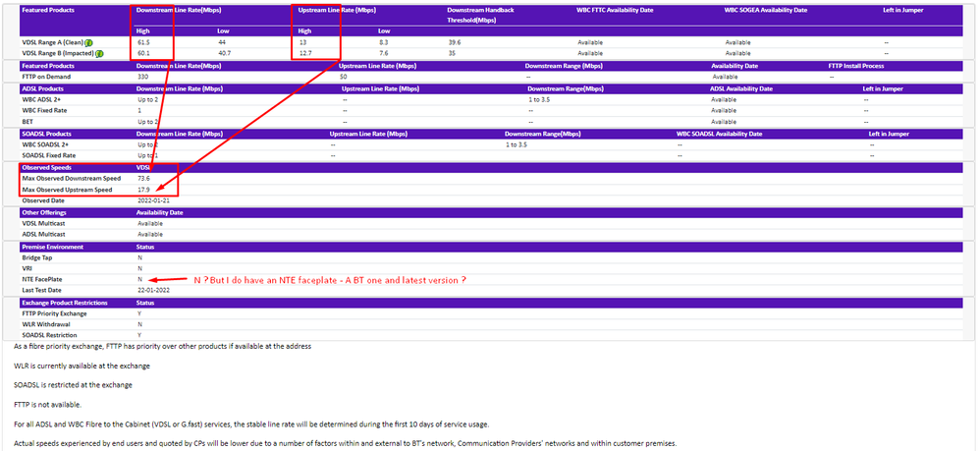
Task: Click the 'Premise Environment' section header
Action: (x=51, y=247)
